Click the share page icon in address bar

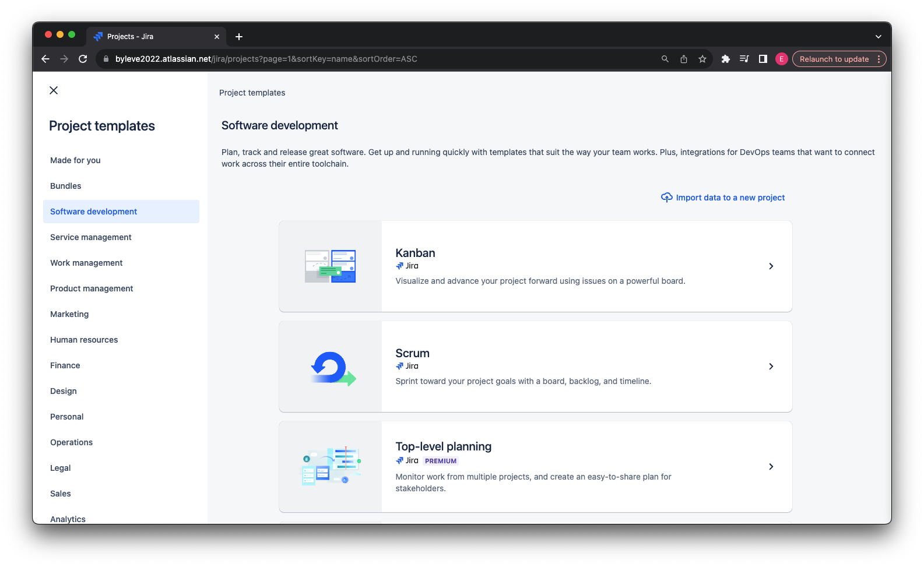click(x=684, y=59)
